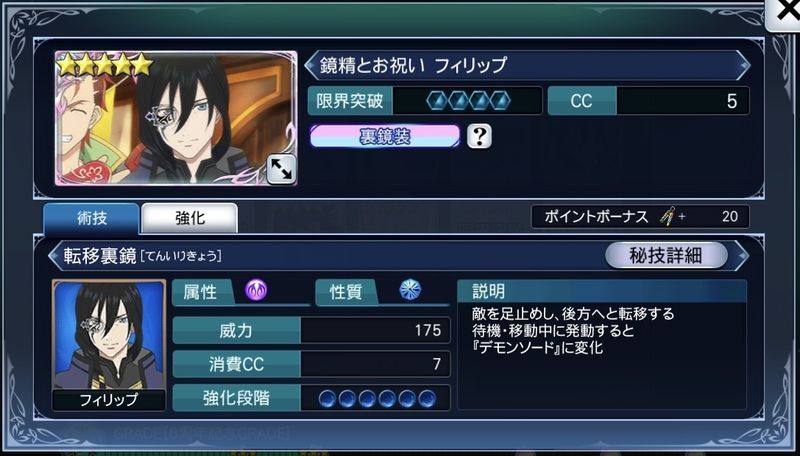Switch to the 術技 tab

[91, 219]
